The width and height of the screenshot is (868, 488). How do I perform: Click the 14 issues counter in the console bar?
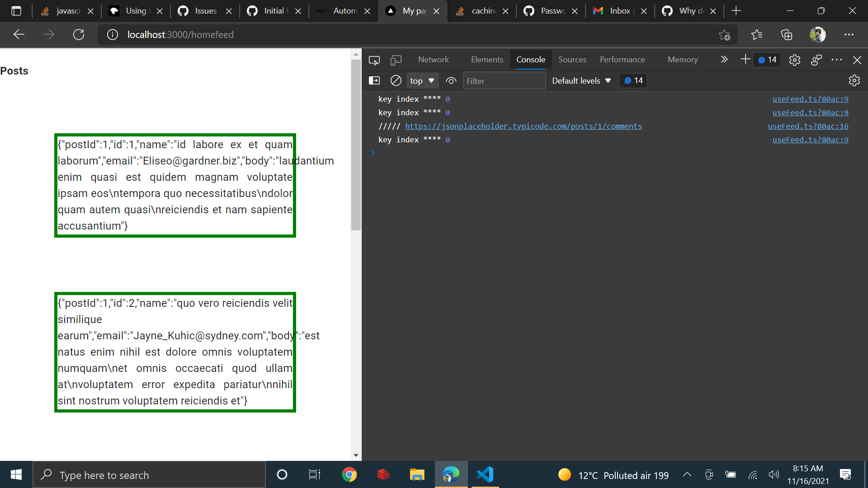(633, 80)
